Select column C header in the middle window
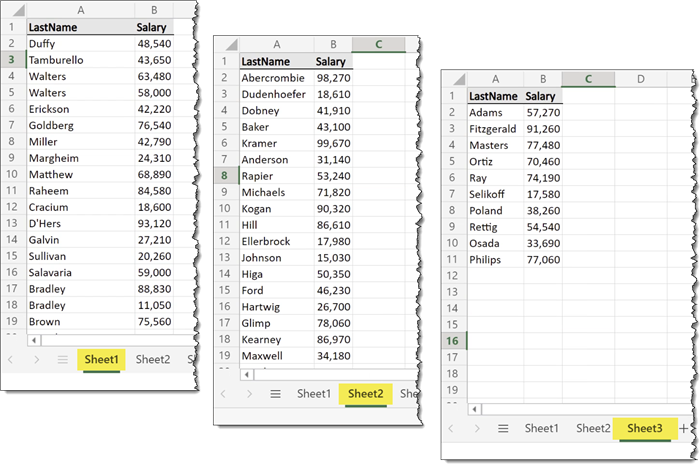The height and width of the screenshot is (464, 700). coord(380,44)
